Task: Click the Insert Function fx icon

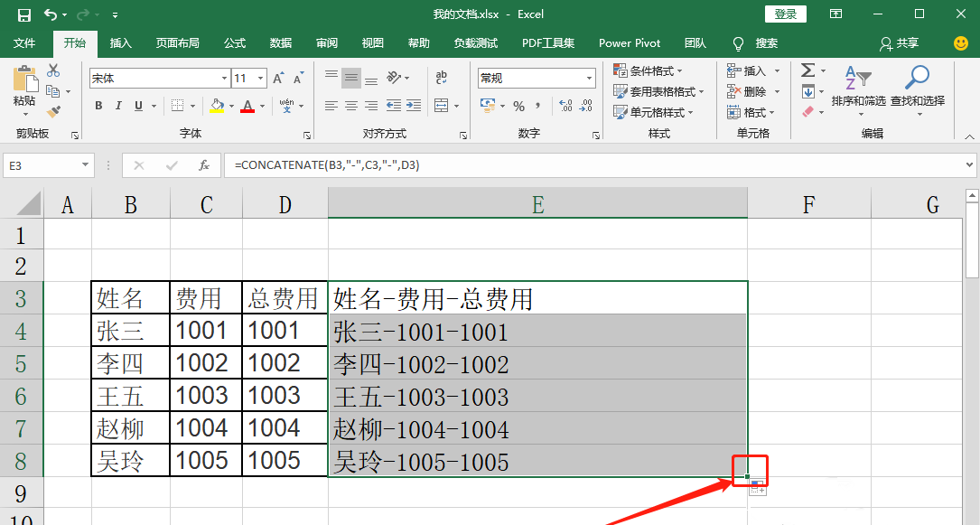Action: coord(204,165)
